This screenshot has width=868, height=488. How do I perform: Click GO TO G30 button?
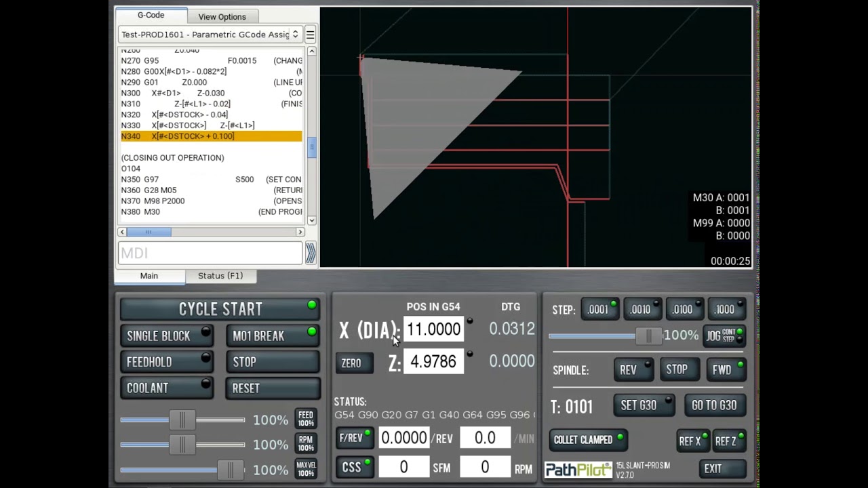point(715,405)
